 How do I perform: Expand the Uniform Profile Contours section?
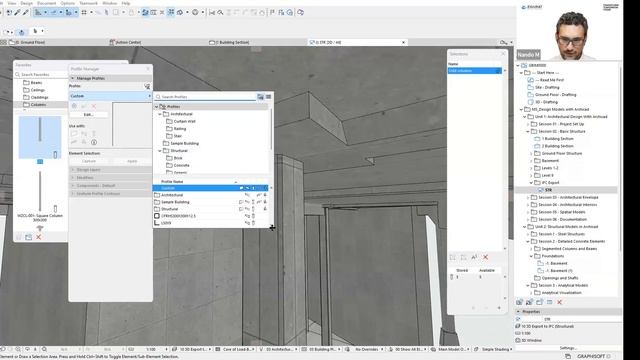pyautogui.click(x=111, y=194)
